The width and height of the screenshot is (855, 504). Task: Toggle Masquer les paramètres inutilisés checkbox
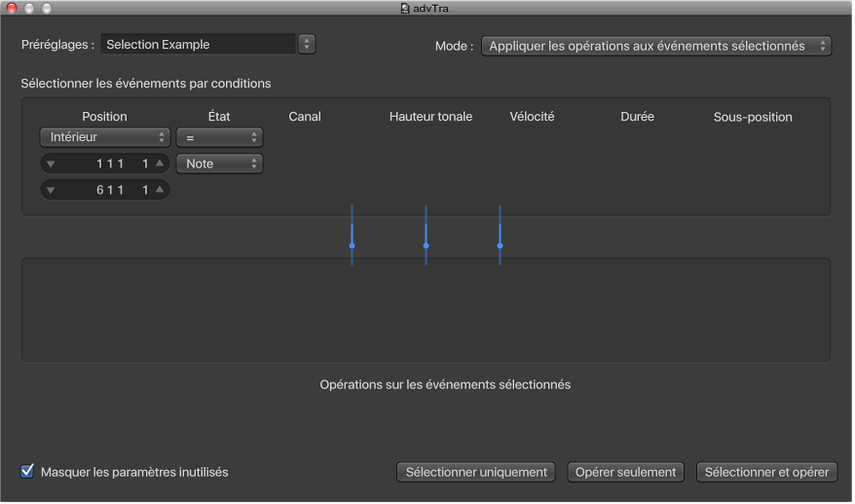(x=26, y=471)
